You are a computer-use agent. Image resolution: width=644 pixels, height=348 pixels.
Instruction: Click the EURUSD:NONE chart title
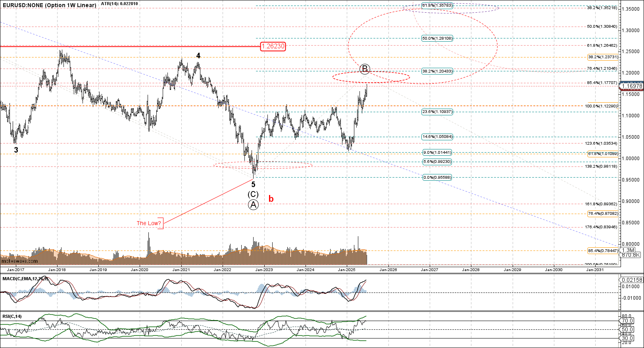(49, 5)
